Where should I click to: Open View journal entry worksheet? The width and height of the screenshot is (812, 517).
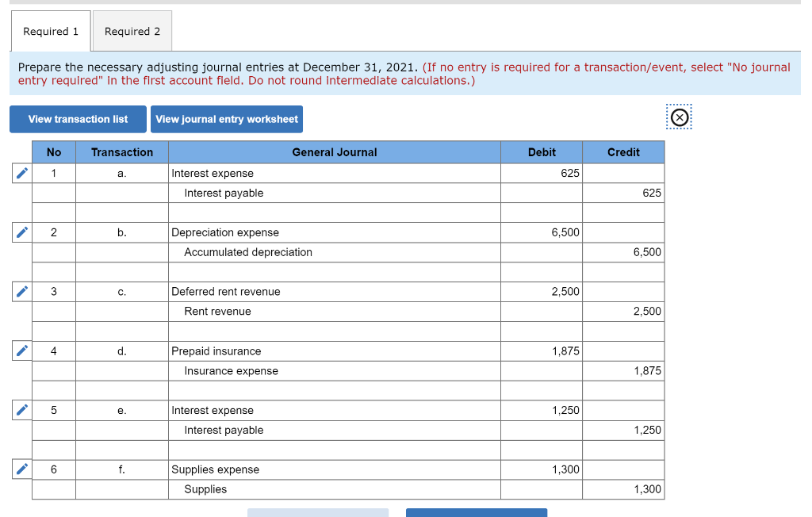click(227, 119)
